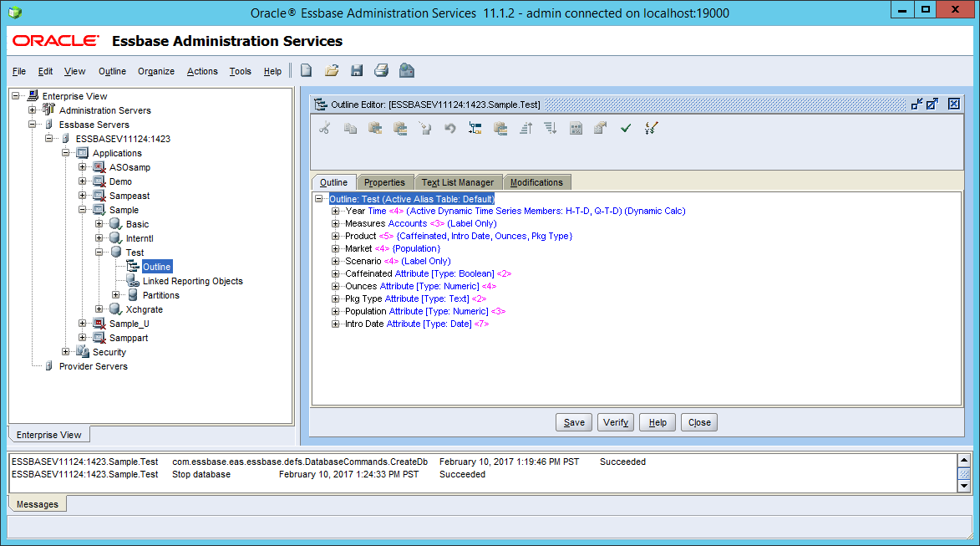
Task: Expand the Scenario dimension
Action: coord(336,261)
